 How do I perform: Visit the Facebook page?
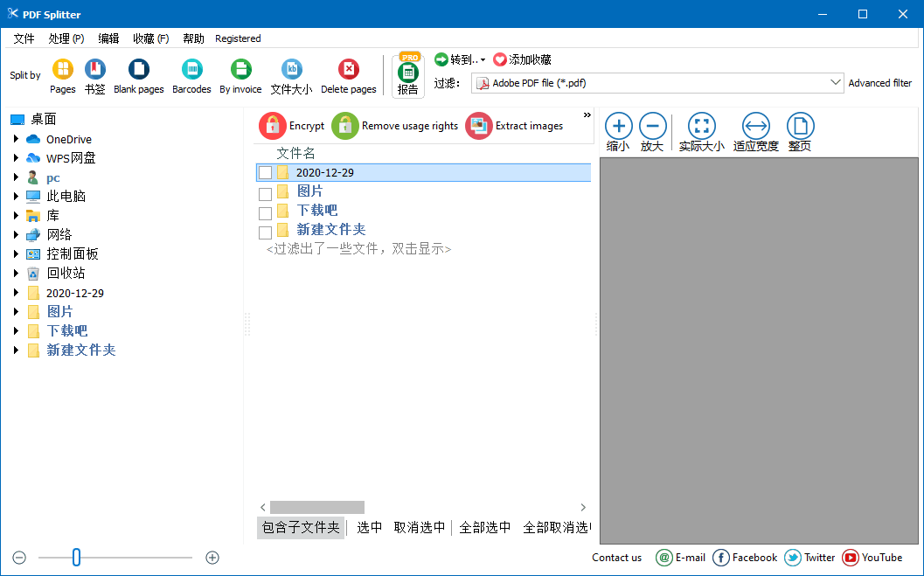pos(745,558)
